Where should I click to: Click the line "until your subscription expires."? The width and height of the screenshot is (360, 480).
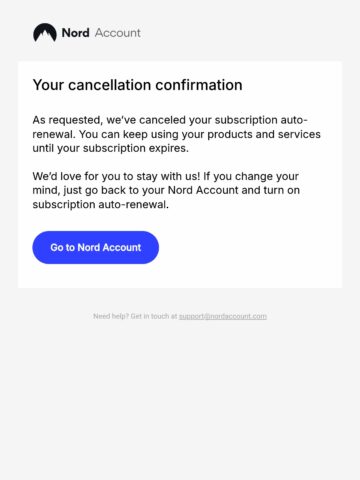pos(111,148)
